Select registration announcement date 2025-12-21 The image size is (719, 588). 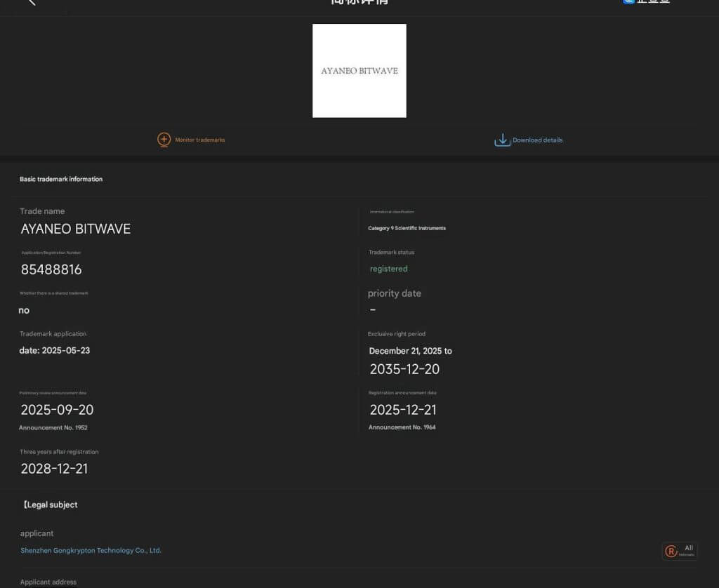[x=403, y=410]
